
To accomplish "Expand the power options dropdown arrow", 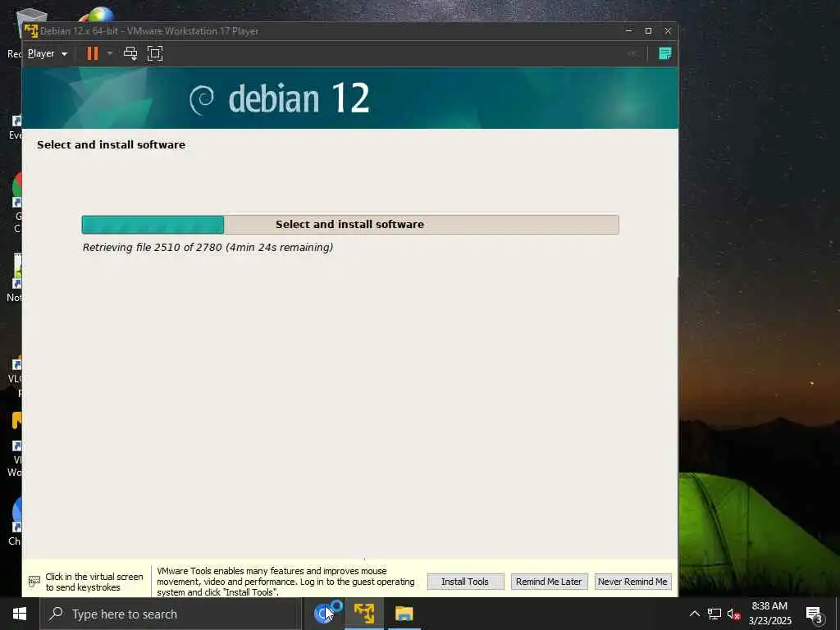I will pos(110,53).
